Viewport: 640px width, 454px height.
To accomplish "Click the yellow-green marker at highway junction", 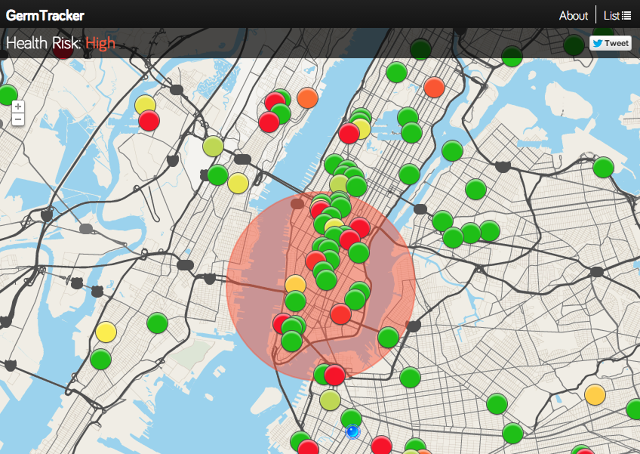I will [213, 146].
